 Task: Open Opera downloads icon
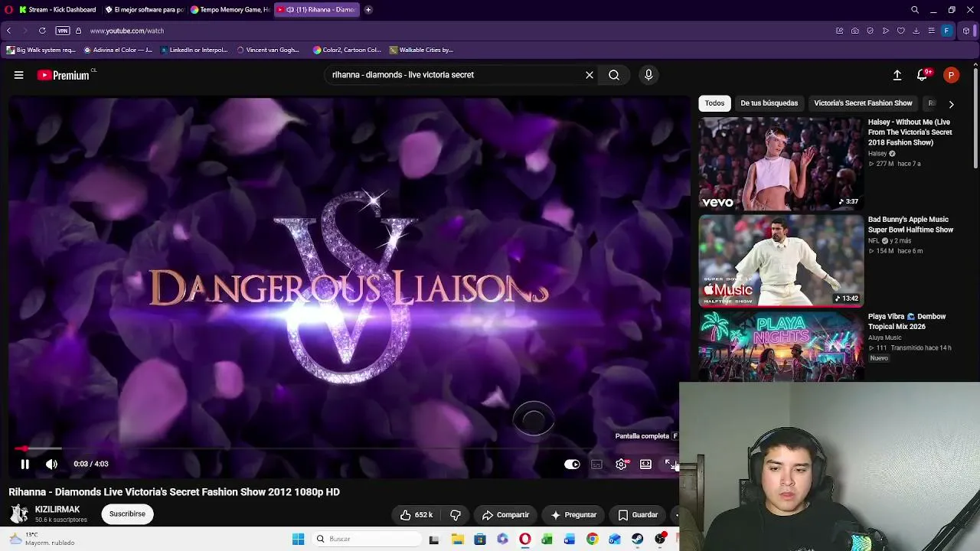916,31
